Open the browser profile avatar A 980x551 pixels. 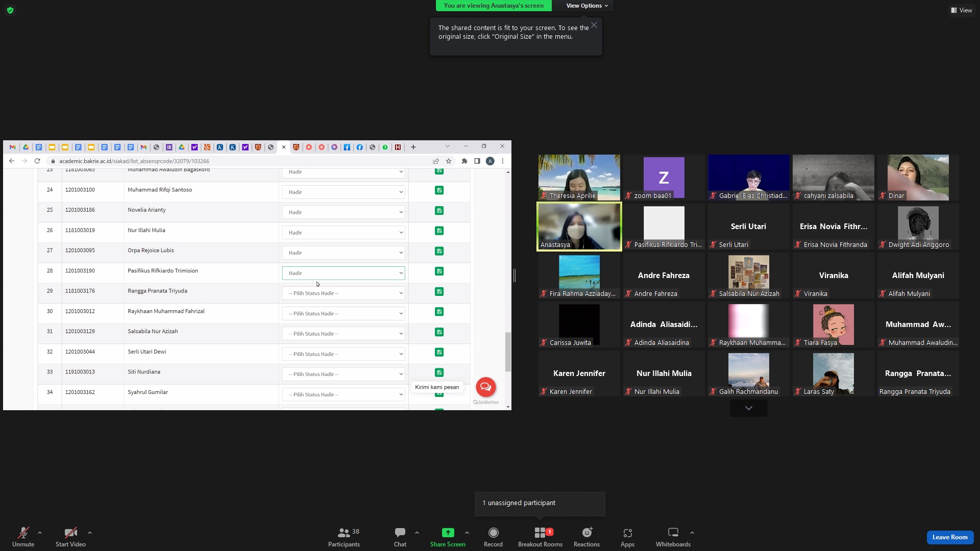[x=490, y=161]
